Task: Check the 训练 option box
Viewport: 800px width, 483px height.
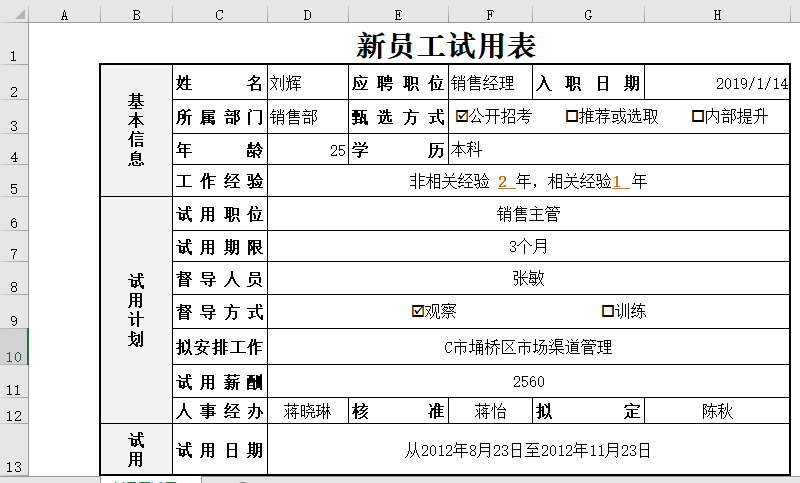Action: 607,311
